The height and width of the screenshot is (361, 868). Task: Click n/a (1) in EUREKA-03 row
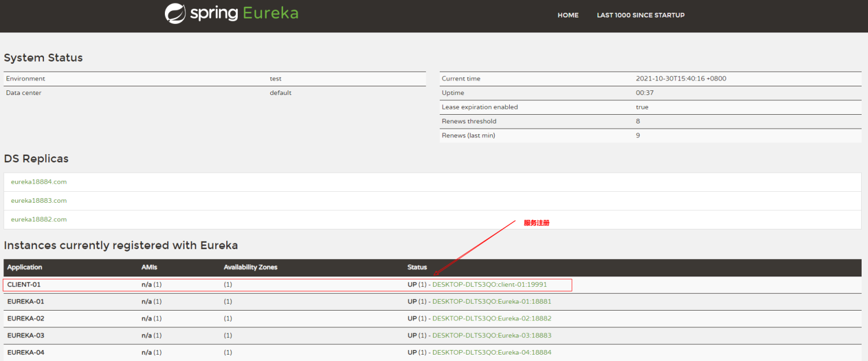(152, 336)
